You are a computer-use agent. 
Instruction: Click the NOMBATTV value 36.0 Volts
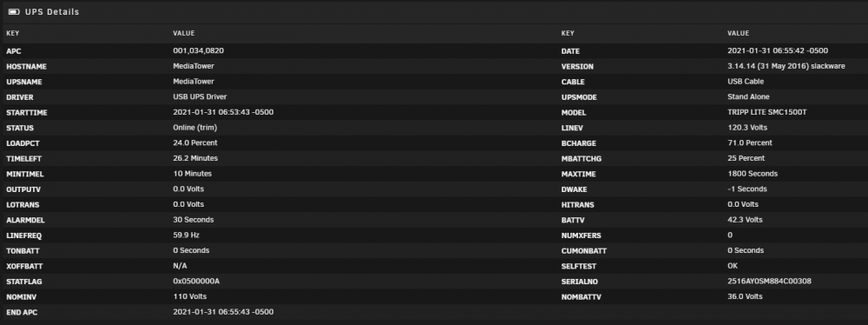[745, 296]
